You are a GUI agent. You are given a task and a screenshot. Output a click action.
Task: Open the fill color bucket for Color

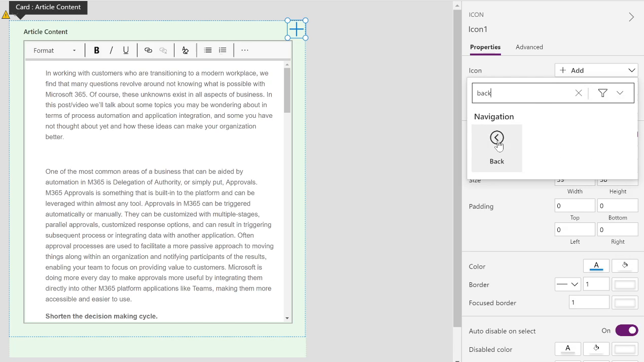(625, 266)
